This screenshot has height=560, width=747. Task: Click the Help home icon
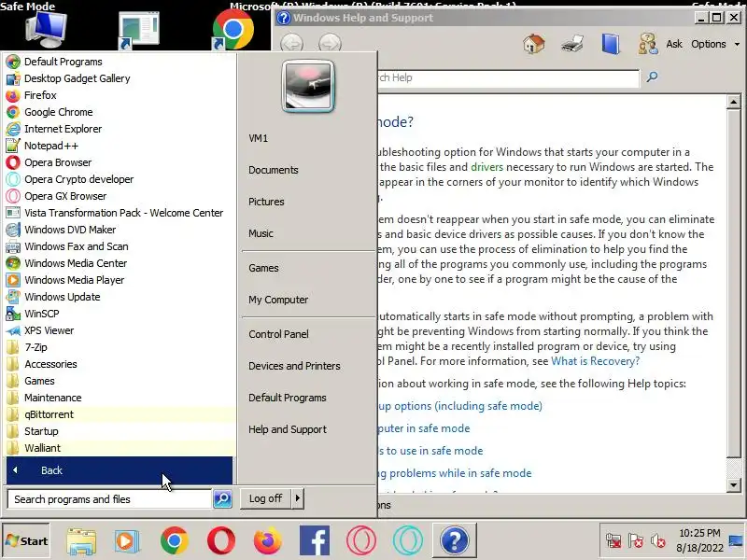(533, 44)
